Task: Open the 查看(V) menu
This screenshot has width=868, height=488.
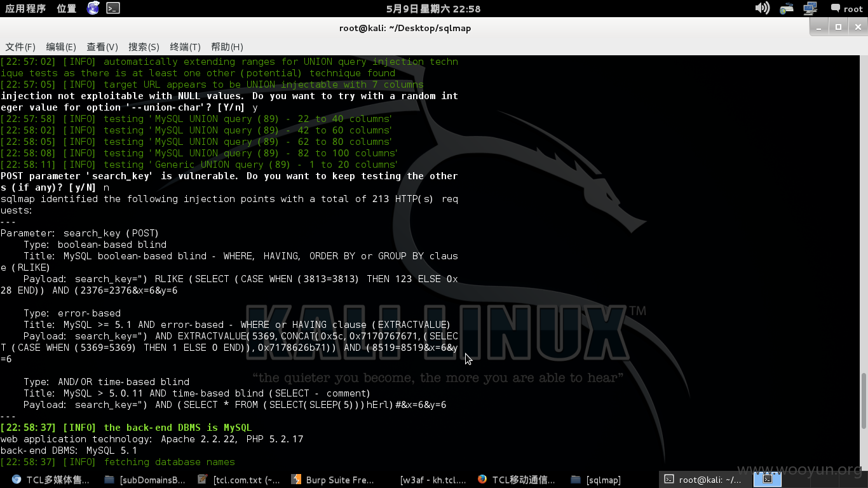Action: coord(102,47)
